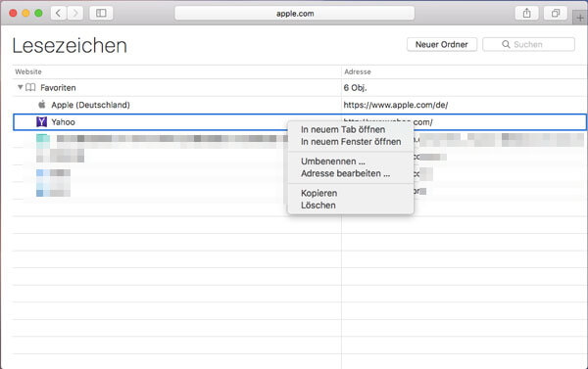Choose In neuem Fenster öffnen
Viewport: 588px width, 369px height.
[x=351, y=142]
